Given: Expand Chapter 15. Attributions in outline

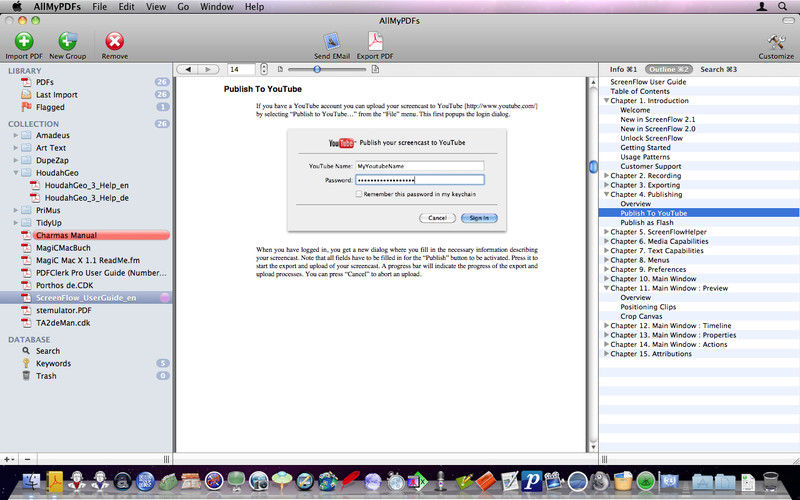Looking at the screenshot, I should pyautogui.click(x=606, y=354).
